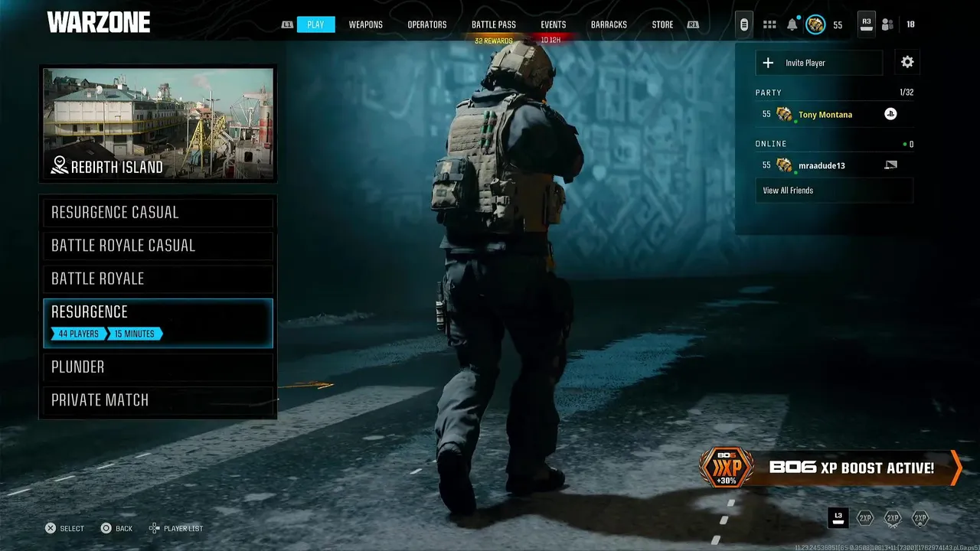Screen dimensions: 980x551
Task: Click View All Friends
Action: click(834, 191)
